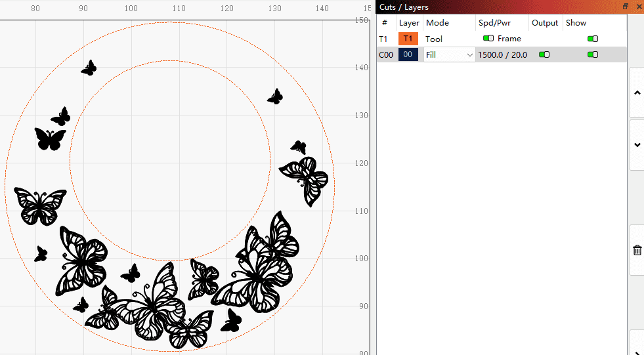Select the C00 row number cell
The width and height of the screenshot is (644, 355).
386,54
